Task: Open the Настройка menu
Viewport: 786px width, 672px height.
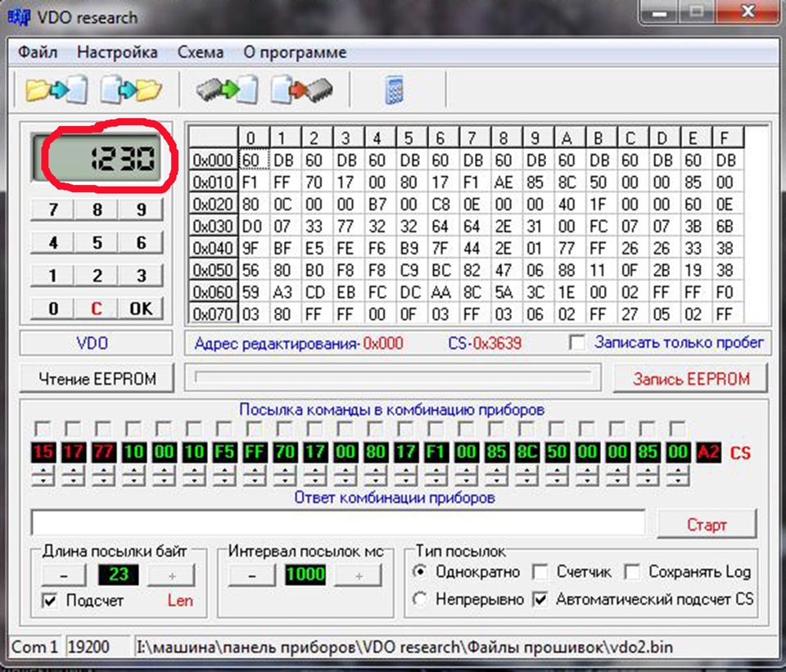Action: coord(117,52)
